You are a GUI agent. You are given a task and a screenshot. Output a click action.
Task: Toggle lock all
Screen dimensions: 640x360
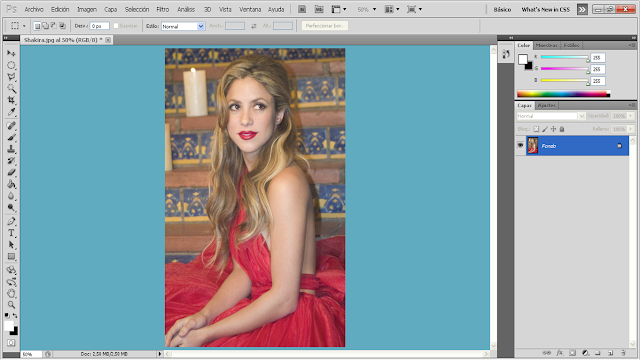coord(562,129)
